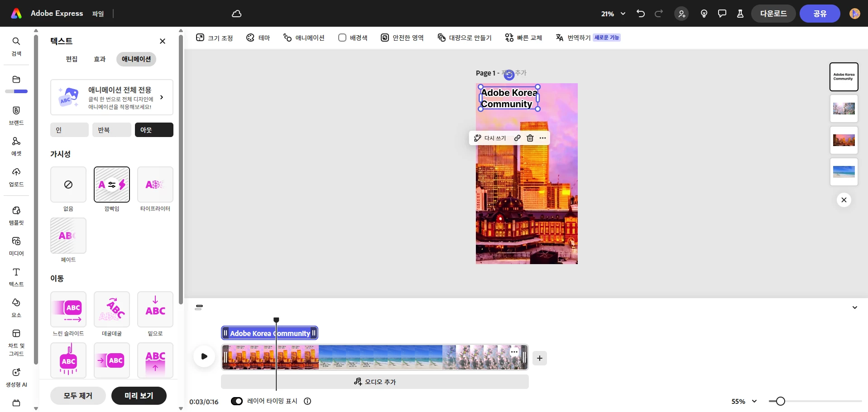Click Translate (번역하기) in toolbar

(x=588, y=38)
